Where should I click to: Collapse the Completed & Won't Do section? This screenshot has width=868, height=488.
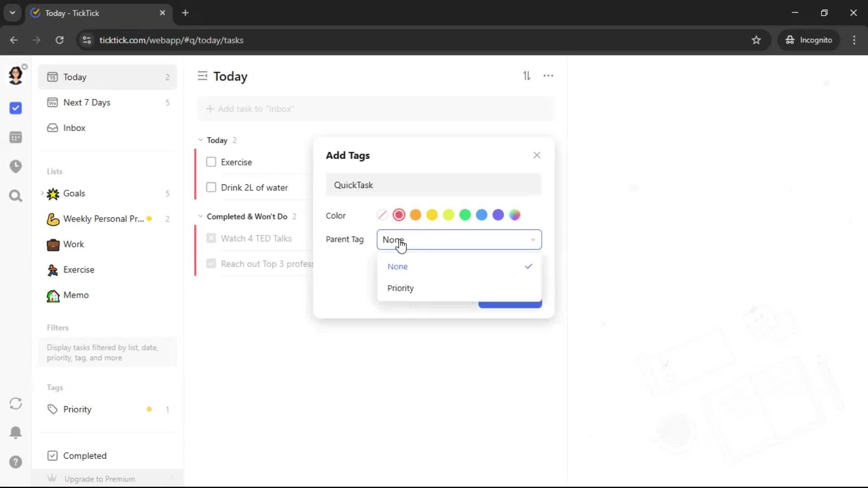click(201, 216)
